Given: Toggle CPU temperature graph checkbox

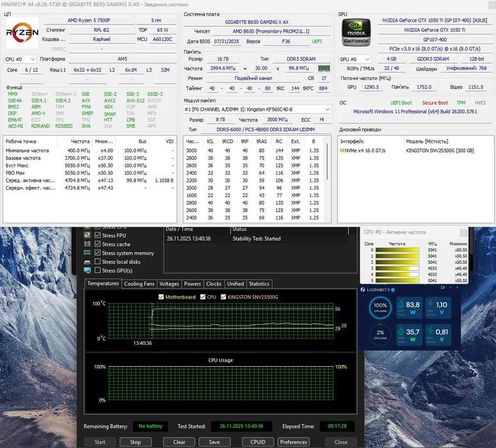Looking at the screenshot, I should (203, 297).
